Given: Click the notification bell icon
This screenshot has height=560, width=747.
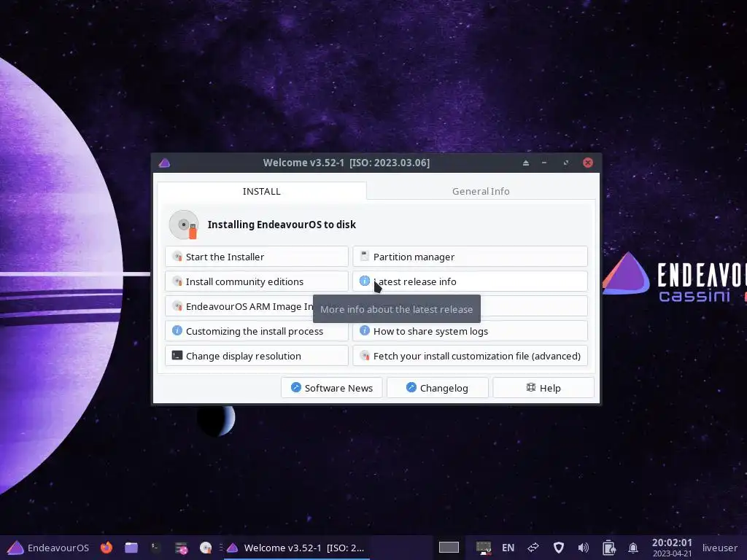Looking at the screenshot, I should pos(633,548).
